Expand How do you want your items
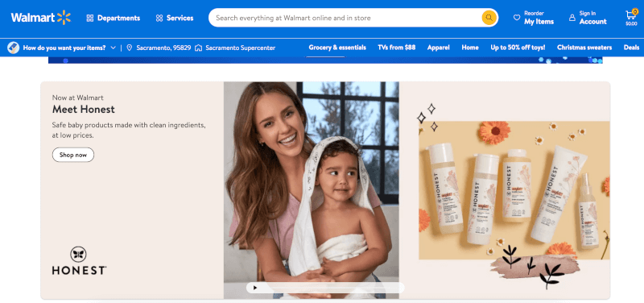 point(114,48)
